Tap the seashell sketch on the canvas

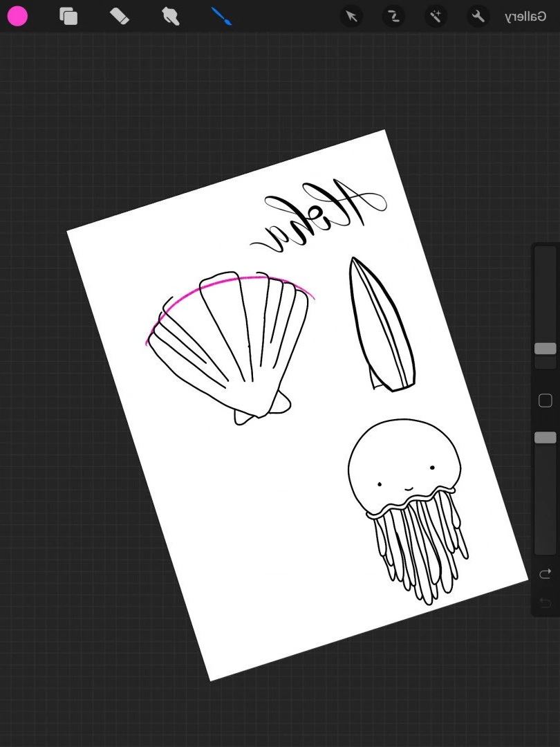click(227, 348)
